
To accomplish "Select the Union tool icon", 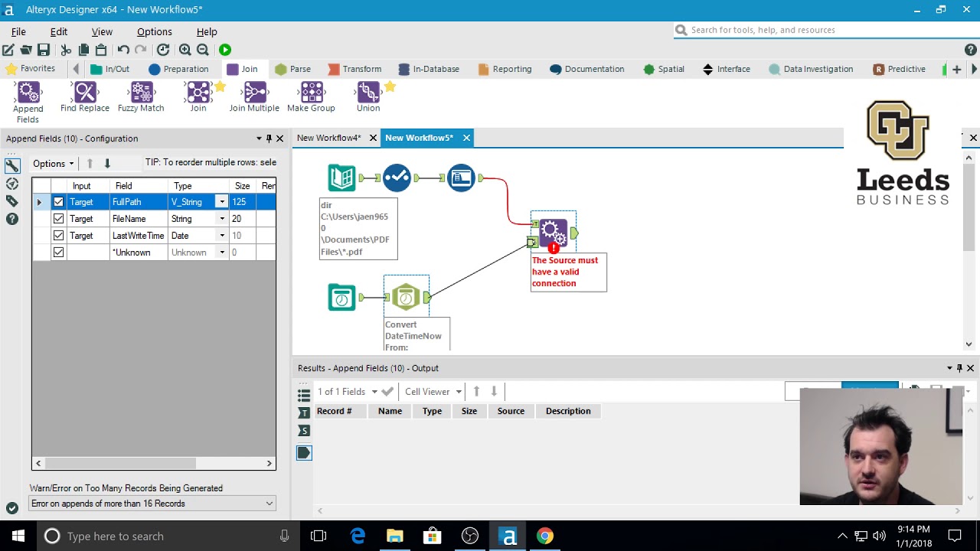I will (368, 93).
